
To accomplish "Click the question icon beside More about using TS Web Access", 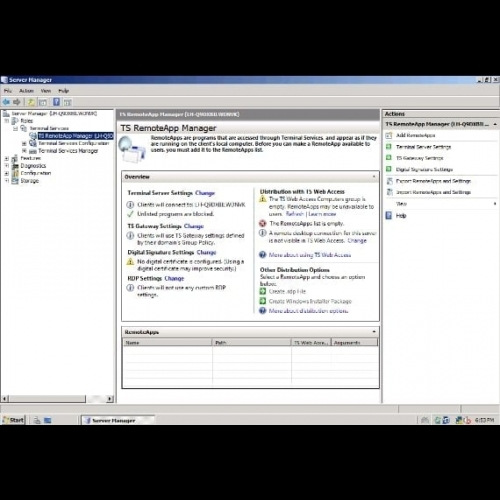I will [x=263, y=255].
